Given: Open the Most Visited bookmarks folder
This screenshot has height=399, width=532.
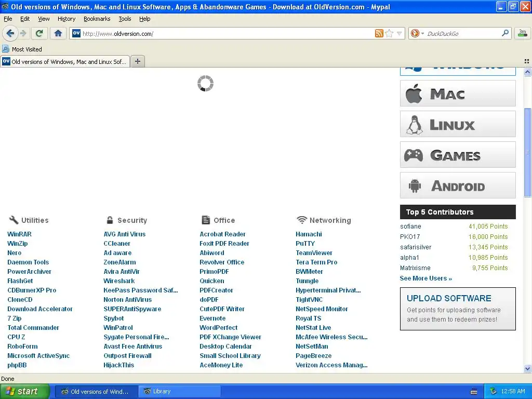Looking at the screenshot, I should pyautogui.click(x=22, y=49).
